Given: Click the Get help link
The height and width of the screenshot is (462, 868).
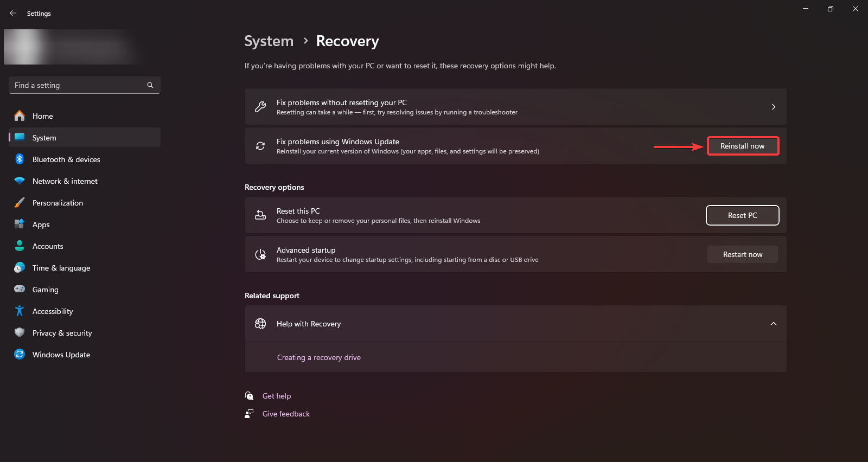Looking at the screenshot, I should pyautogui.click(x=277, y=396).
